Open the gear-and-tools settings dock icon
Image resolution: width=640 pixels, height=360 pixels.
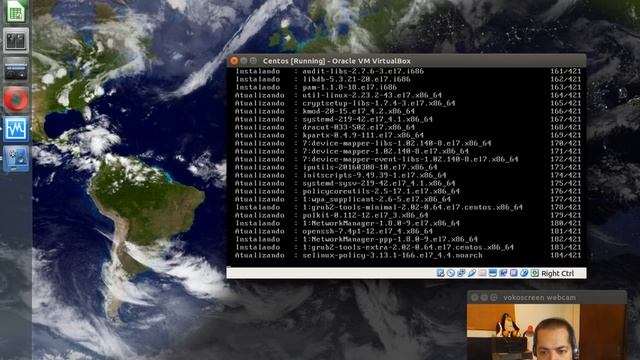pos(16,158)
